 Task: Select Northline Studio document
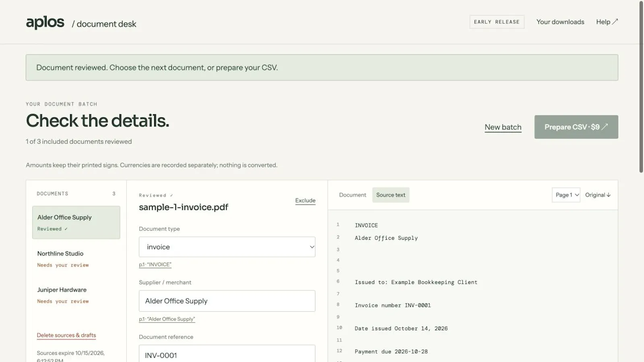76,259
